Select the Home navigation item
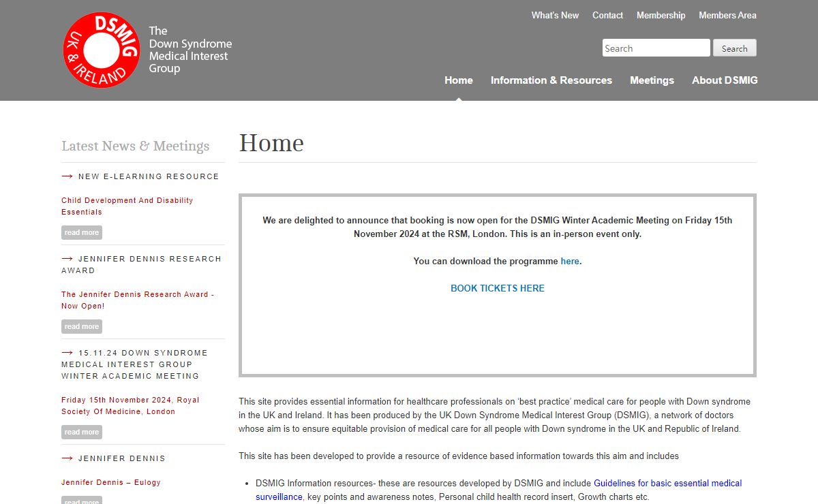Viewport: 818px width, 504px height. pos(459,80)
